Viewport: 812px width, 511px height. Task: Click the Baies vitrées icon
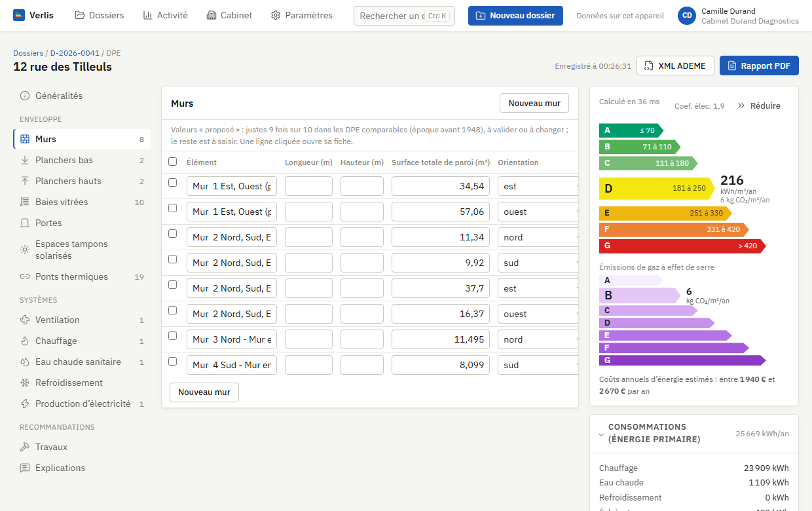coord(25,202)
